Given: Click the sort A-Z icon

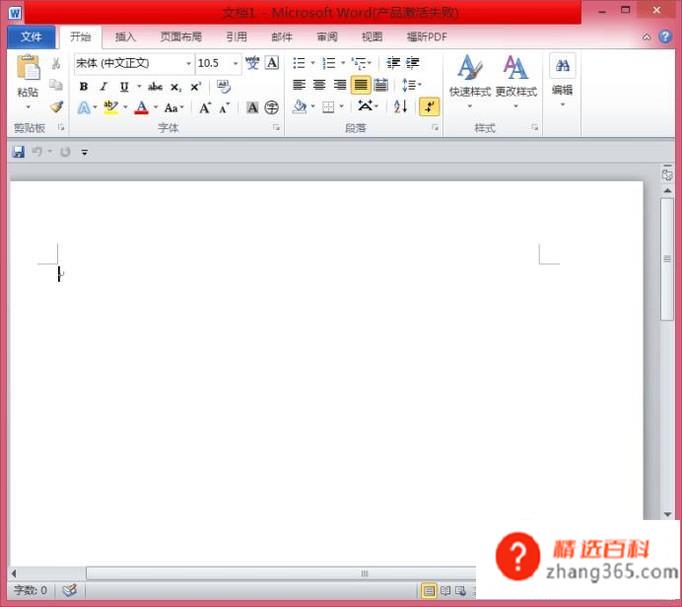Looking at the screenshot, I should (x=401, y=107).
